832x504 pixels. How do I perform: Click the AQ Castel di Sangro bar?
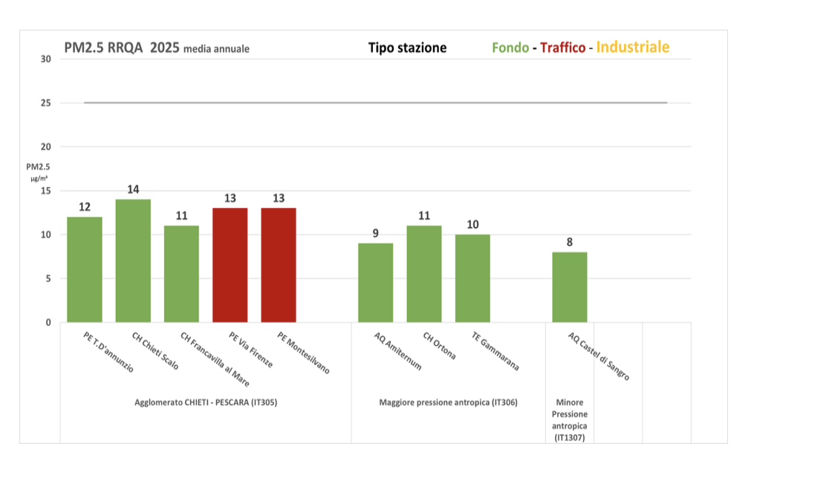(x=570, y=287)
